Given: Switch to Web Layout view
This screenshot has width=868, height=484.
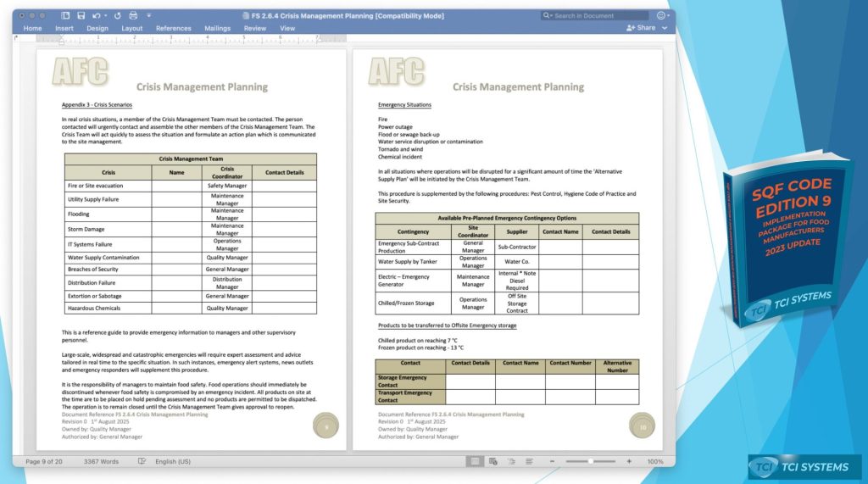Looking at the screenshot, I should [x=493, y=461].
